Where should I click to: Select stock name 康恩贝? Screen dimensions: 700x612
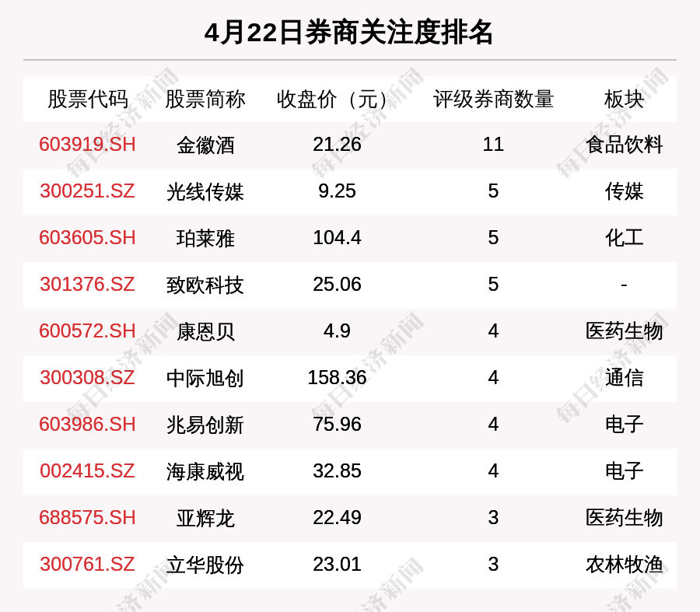pos(205,332)
